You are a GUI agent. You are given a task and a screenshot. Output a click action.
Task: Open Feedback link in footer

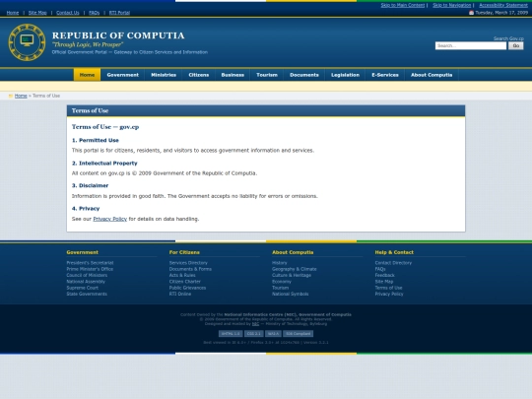[x=385, y=275]
